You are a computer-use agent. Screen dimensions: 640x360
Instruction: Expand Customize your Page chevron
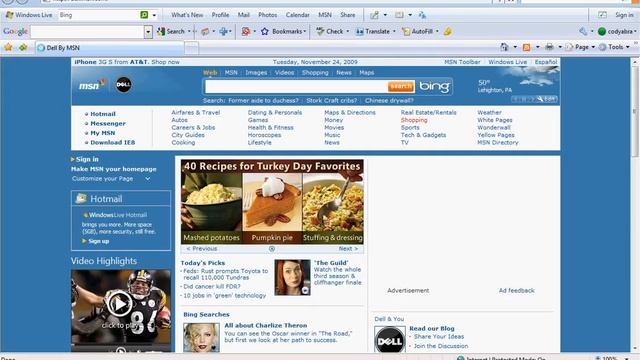point(148,179)
